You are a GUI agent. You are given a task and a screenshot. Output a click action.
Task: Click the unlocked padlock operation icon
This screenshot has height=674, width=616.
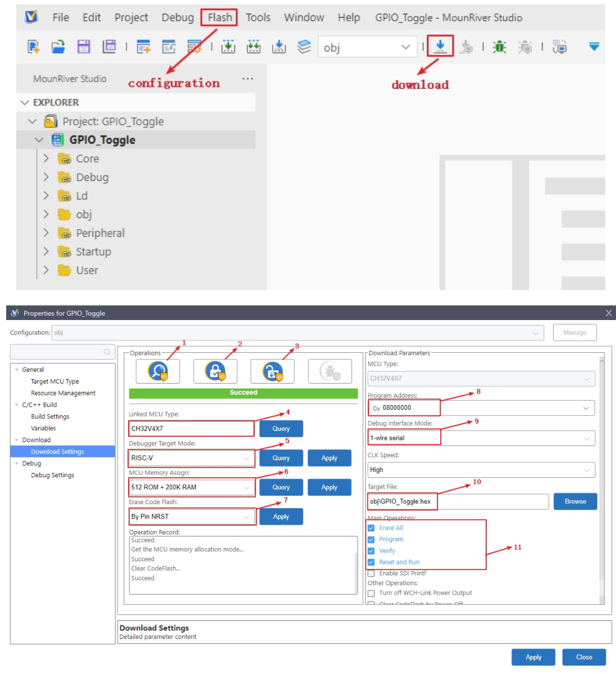point(272,371)
